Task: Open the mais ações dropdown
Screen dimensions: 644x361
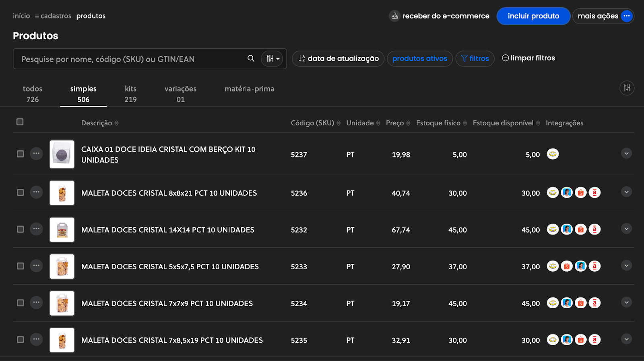Action: coord(603,16)
